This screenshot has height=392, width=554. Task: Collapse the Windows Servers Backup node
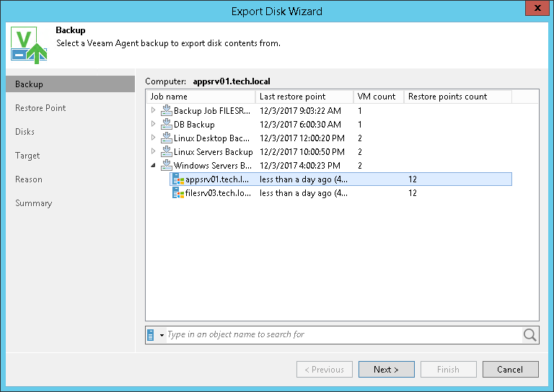point(154,165)
